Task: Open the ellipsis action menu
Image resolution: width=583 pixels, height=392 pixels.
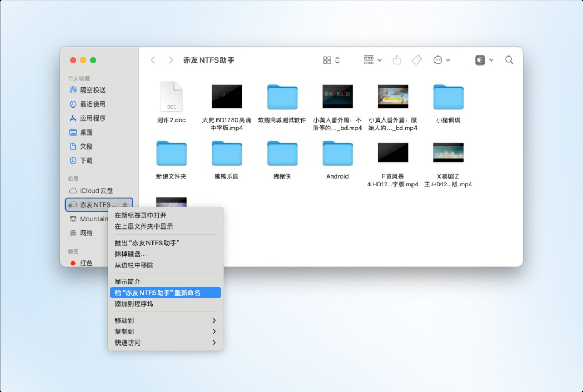Action: point(441,60)
